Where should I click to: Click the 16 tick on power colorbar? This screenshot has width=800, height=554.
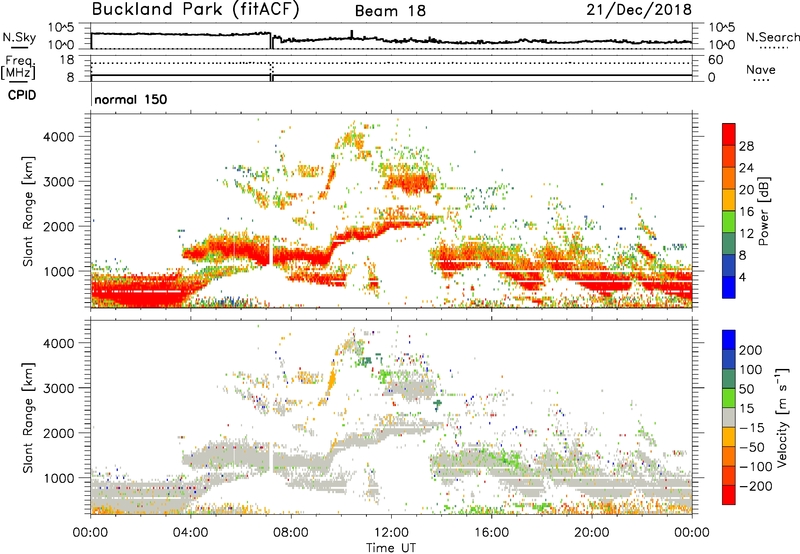tap(746, 211)
